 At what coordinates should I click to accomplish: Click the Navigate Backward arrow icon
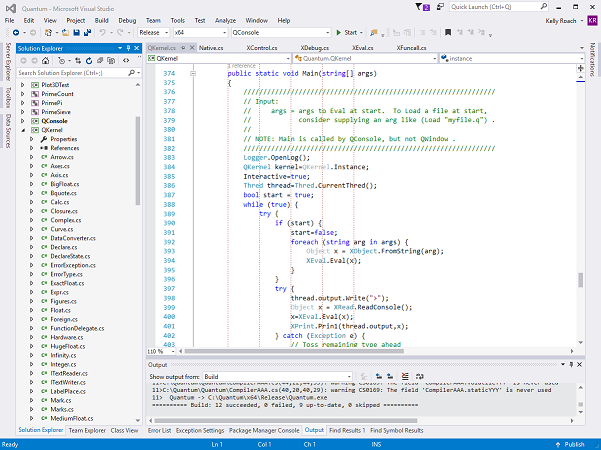pos(16,33)
